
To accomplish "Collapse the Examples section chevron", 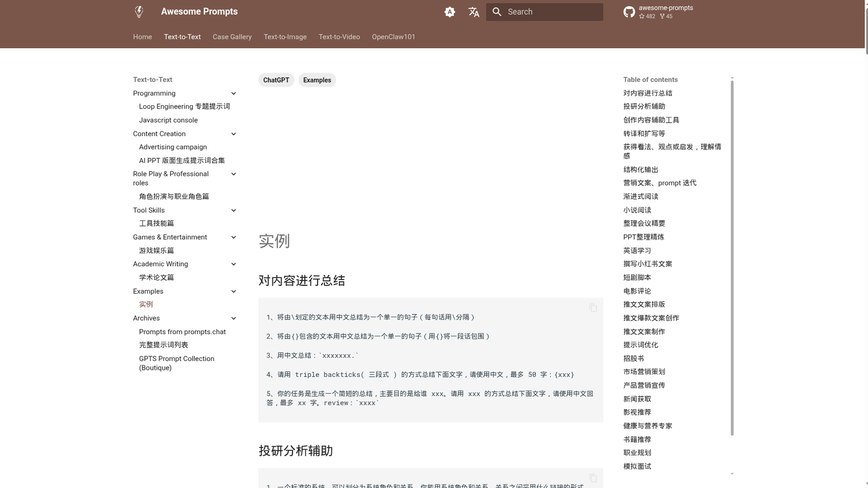I will pyautogui.click(x=234, y=291).
